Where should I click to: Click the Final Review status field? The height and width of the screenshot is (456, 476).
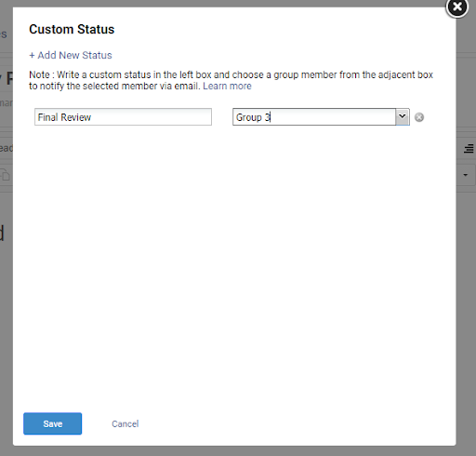tap(123, 117)
